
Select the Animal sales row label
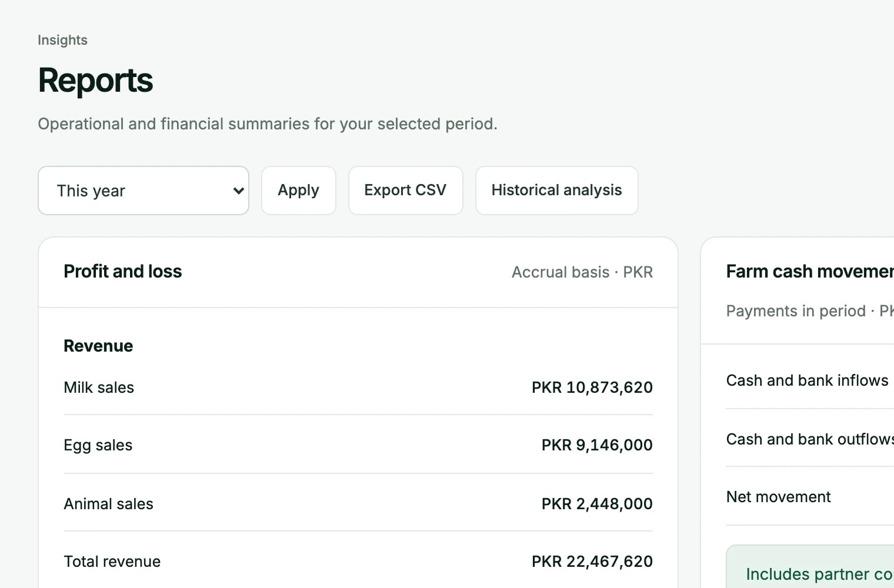[x=109, y=504]
